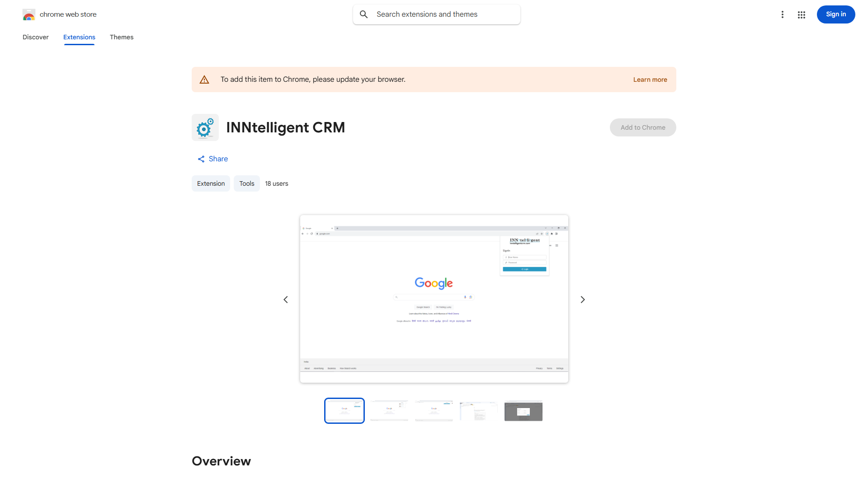The width and height of the screenshot is (868, 488).
Task: Click the warning triangle in the banner
Action: [204, 79]
